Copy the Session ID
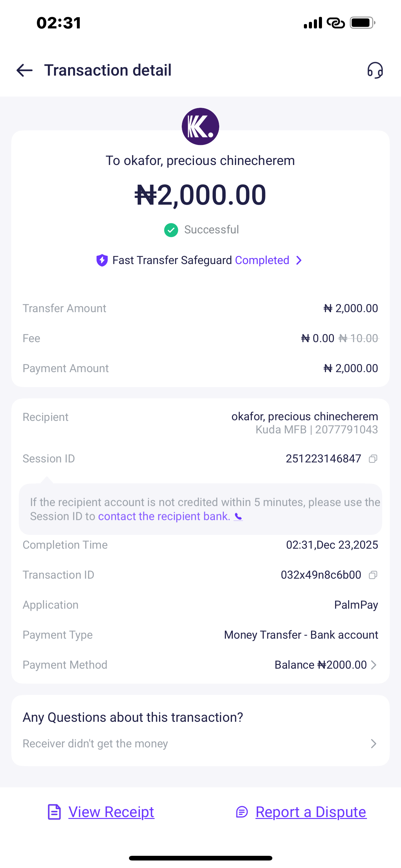This screenshot has width=401, height=868. [x=373, y=459]
